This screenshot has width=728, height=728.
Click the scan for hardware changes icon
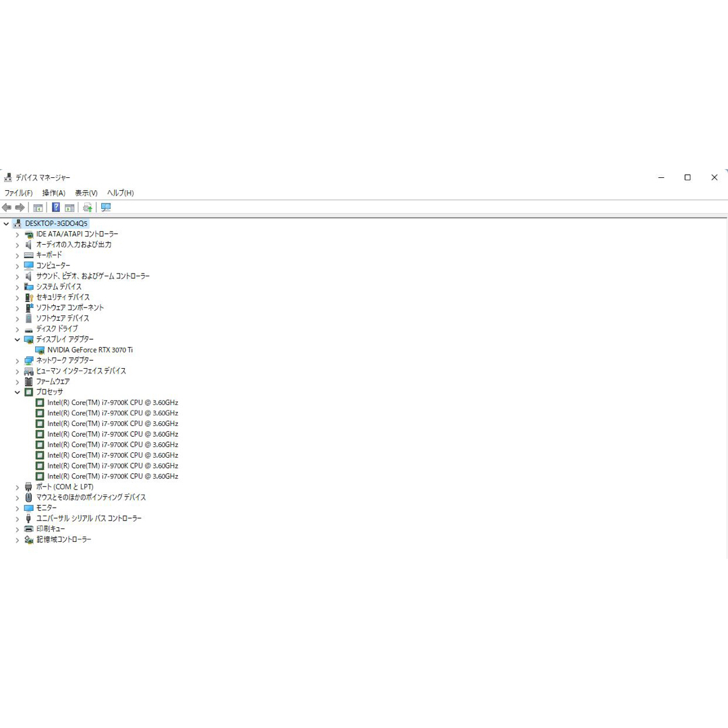coord(106,208)
